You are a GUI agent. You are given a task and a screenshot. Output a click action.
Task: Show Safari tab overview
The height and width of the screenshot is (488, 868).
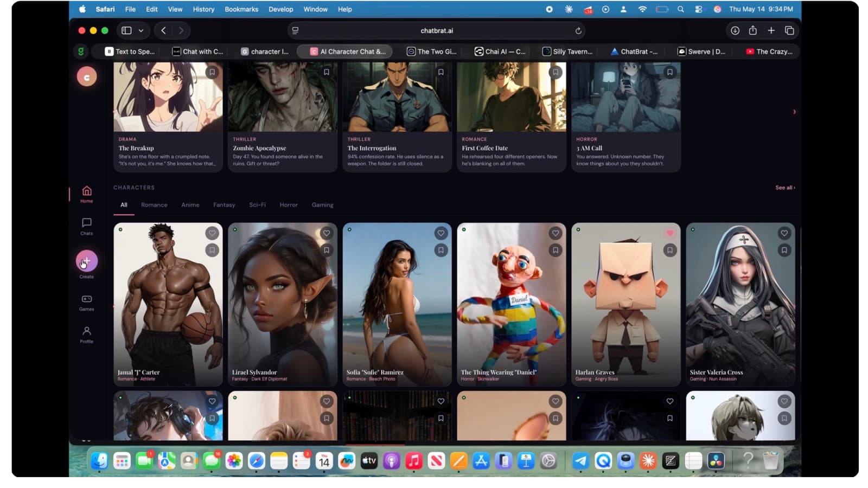click(789, 30)
